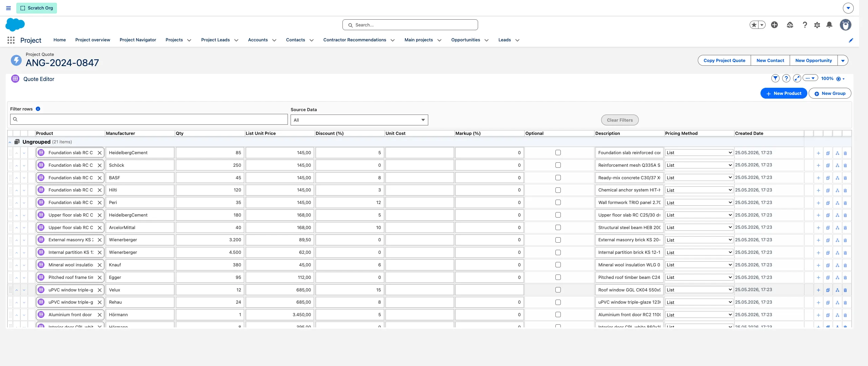Open Salesforce setup gear
This screenshot has height=366, width=868.
[x=817, y=25]
